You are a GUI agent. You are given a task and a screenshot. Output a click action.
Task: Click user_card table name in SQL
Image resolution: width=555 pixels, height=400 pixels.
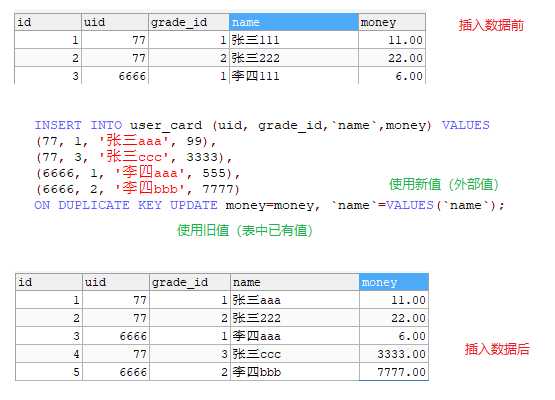click(166, 125)
